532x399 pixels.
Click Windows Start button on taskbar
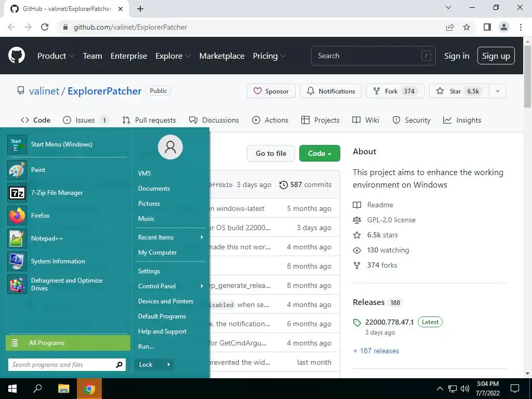(12, 389)
